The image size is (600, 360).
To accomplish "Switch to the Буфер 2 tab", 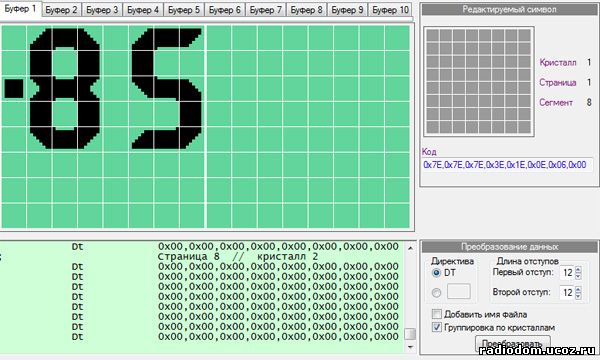I will tap(61, 10).
